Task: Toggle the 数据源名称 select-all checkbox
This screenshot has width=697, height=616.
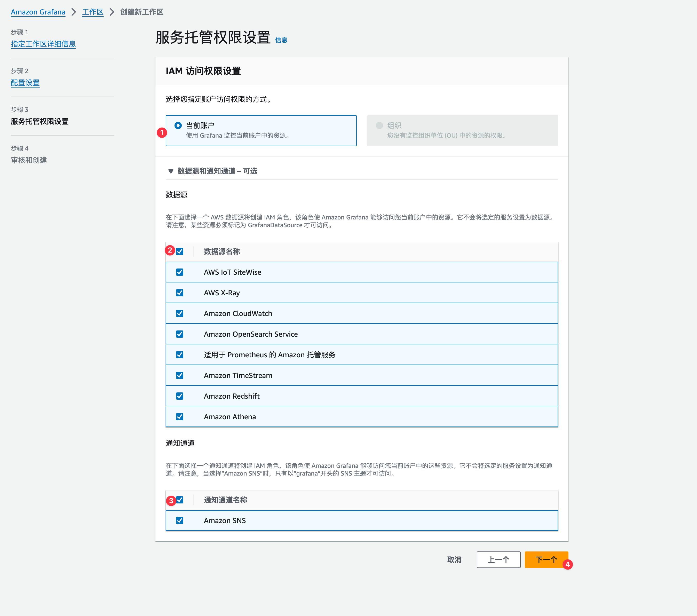Action: click(x=180, y=251)
